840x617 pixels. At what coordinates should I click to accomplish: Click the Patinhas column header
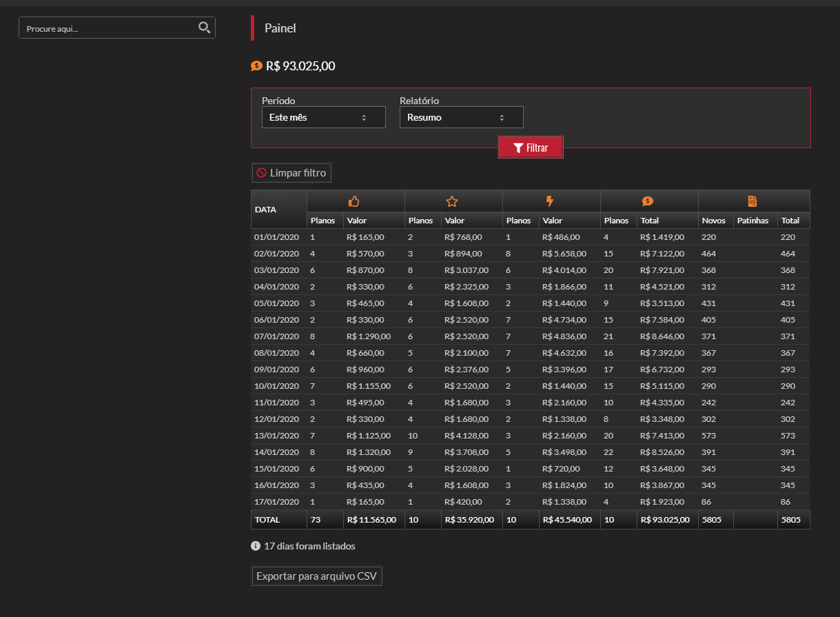[752, 221]
